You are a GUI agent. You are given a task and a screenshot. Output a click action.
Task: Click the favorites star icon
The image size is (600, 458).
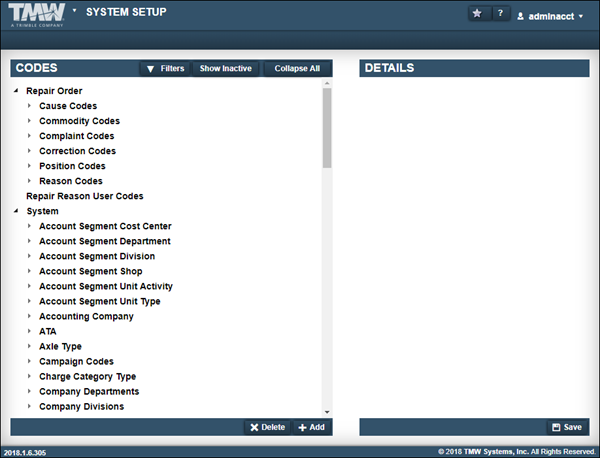point(477,14)
